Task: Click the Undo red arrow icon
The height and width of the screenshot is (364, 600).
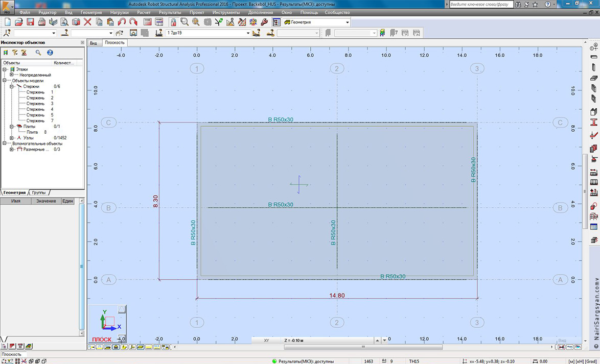Action: 122,22
